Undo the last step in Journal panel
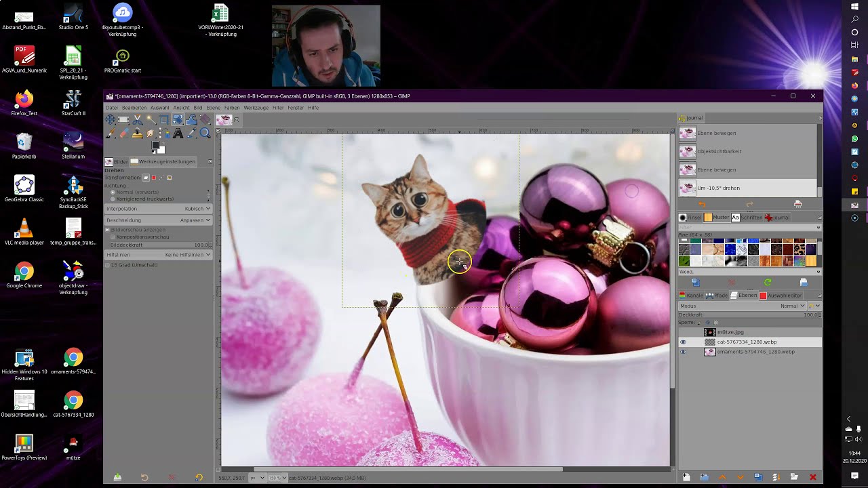 (x=702, y=204)
